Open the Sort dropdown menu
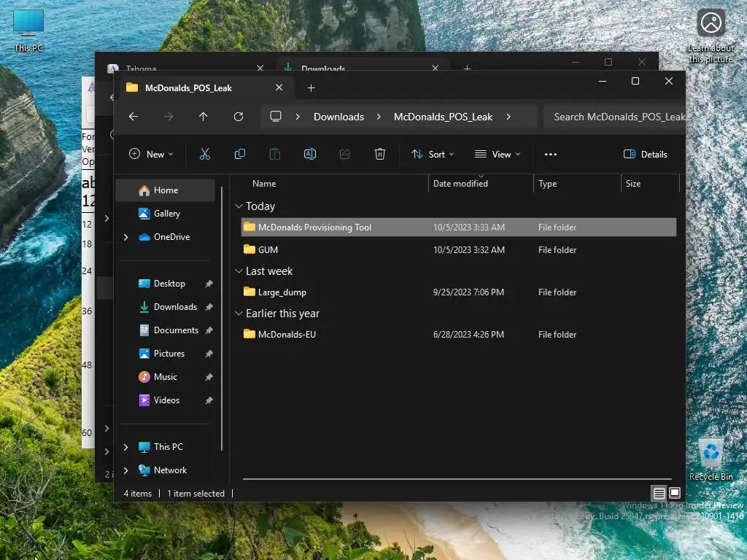Screen dimensions: 747x560 [433, 154]
